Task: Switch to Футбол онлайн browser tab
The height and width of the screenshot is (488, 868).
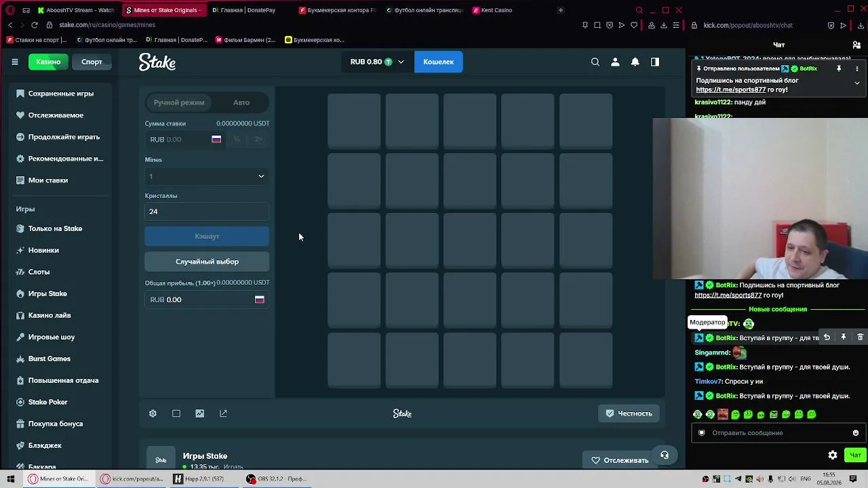Action: coord(424,10)
